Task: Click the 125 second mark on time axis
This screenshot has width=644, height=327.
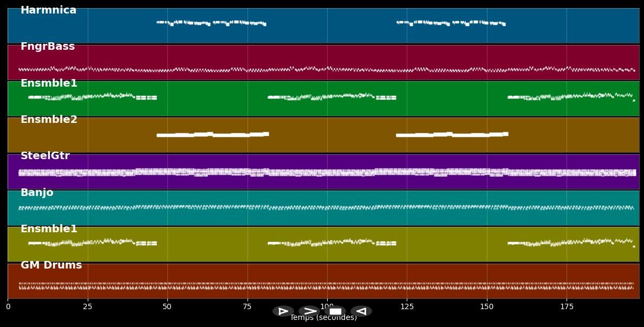Action: [407, 307]
